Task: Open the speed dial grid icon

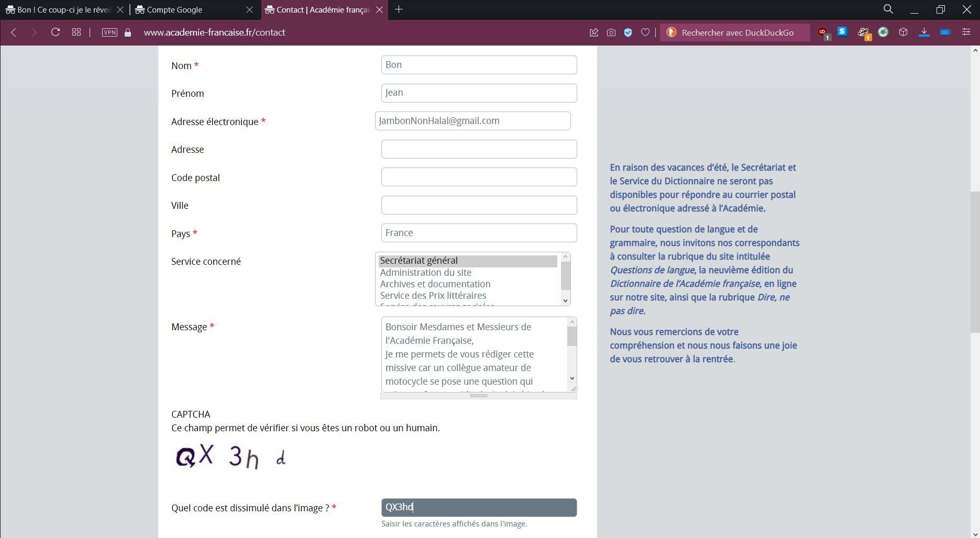Action: pyautogui.click(x=76, y=32)
